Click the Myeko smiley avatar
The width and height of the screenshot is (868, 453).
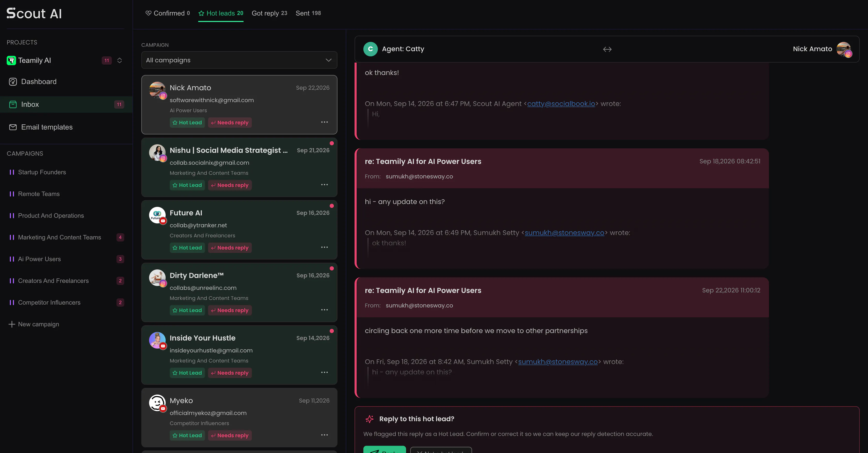point(157,403)
